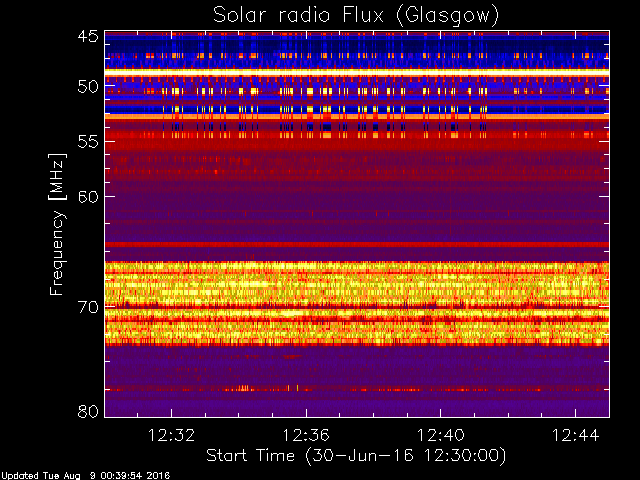Click the 12:36 time axis label

point(306,435)
